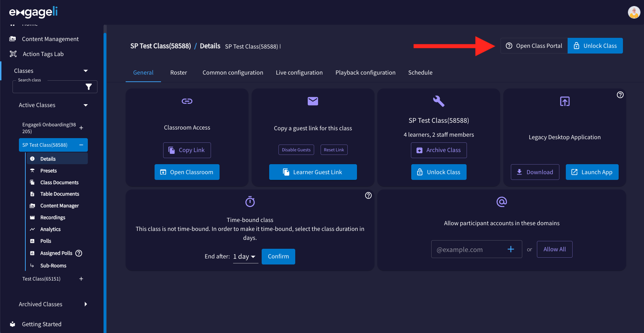The height and width of the screenshot is (333, 644).
Task: Download the legacy desktop application
Action: click(x=535, y=172)
